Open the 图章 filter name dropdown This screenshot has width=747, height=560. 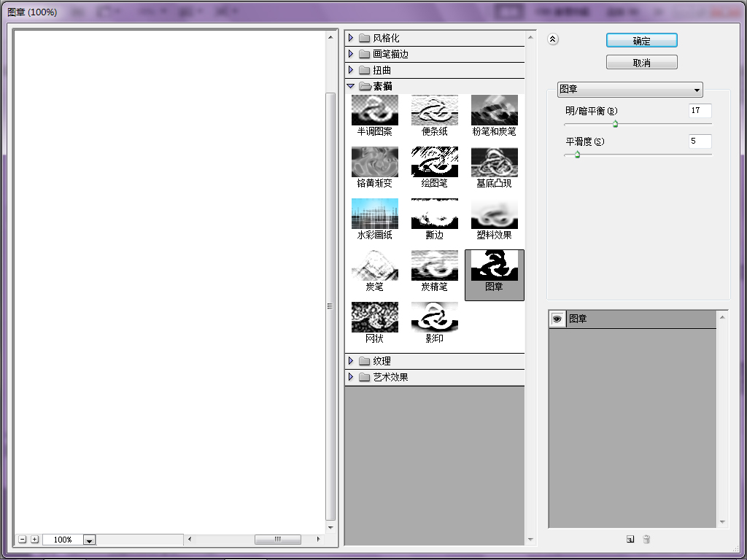(630, 89)
